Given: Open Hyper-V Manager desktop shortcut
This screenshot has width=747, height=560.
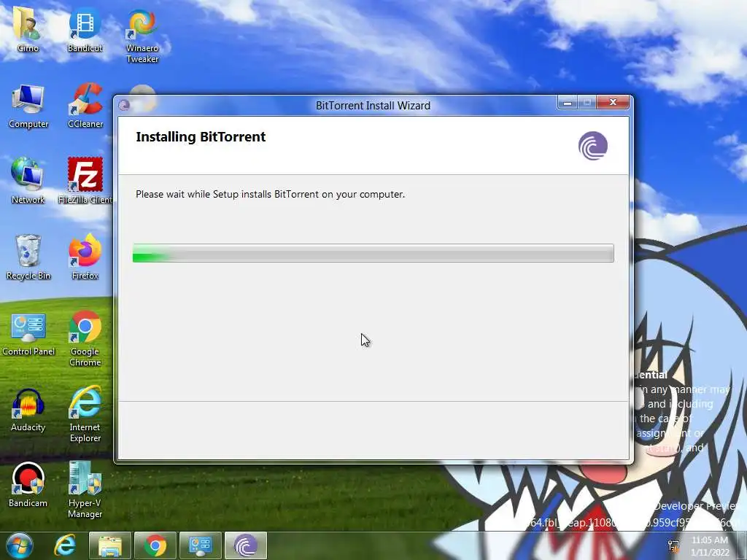Looking at the screenshot, I should (x=85, y=489).
